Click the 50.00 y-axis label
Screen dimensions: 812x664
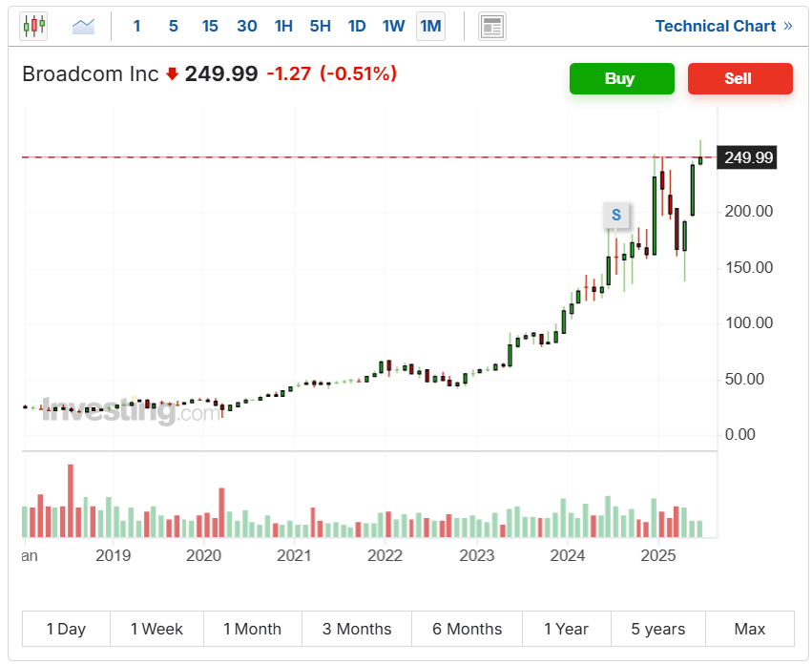coord(744,380)
